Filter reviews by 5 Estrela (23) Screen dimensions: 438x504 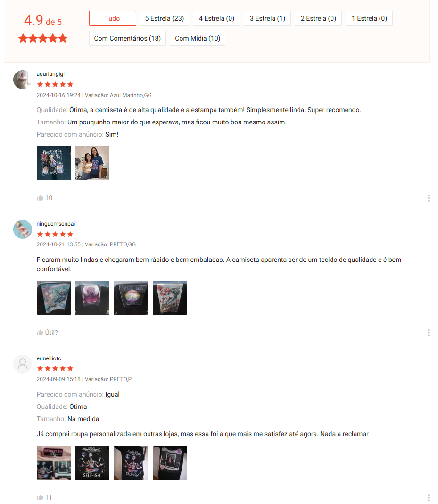165,18
